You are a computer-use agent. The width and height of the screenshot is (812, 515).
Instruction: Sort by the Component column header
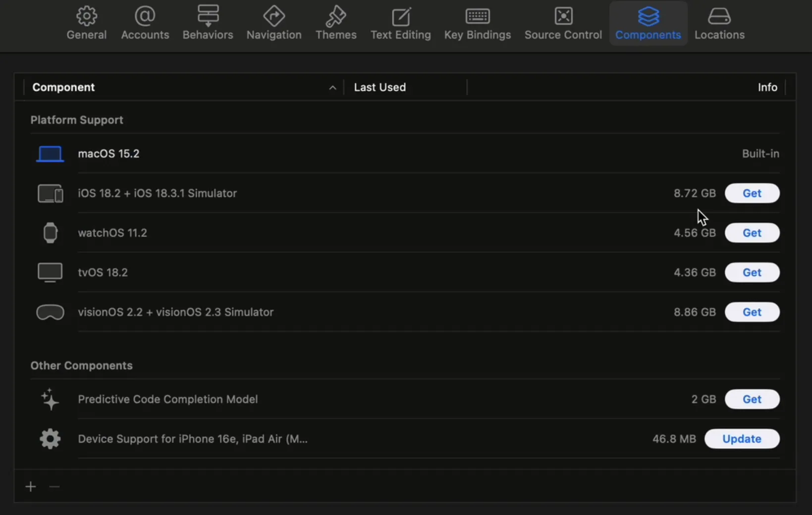pyautogui.click(x=183, y=87)
